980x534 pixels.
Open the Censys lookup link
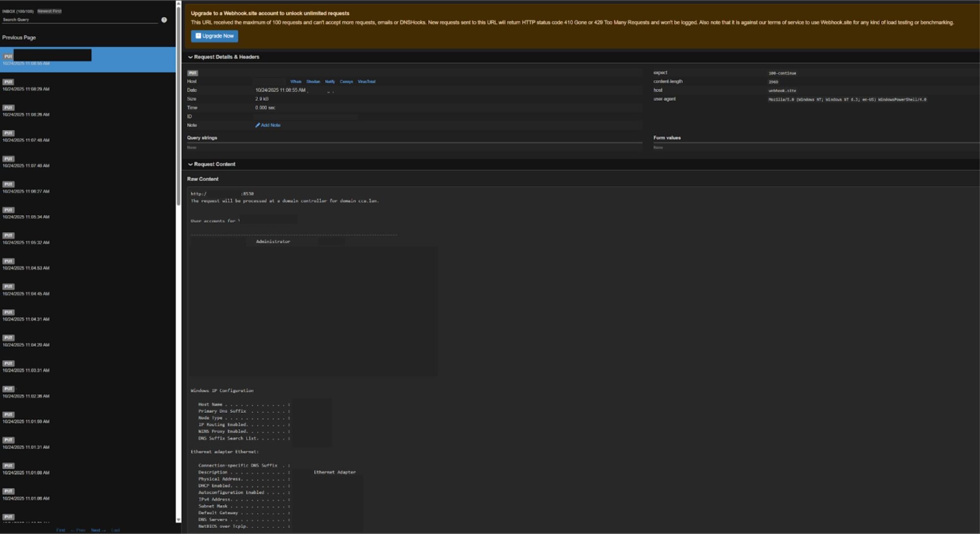[346, 82]
